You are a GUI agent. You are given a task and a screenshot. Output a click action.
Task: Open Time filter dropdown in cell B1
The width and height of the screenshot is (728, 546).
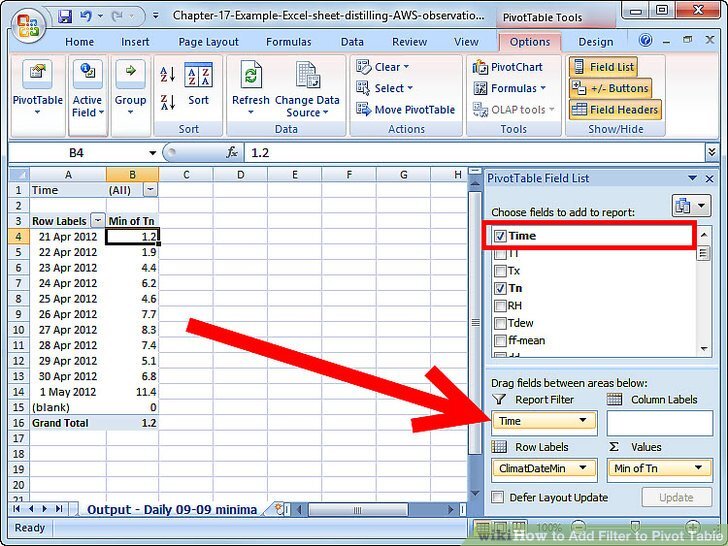click(x=151, y=189)
